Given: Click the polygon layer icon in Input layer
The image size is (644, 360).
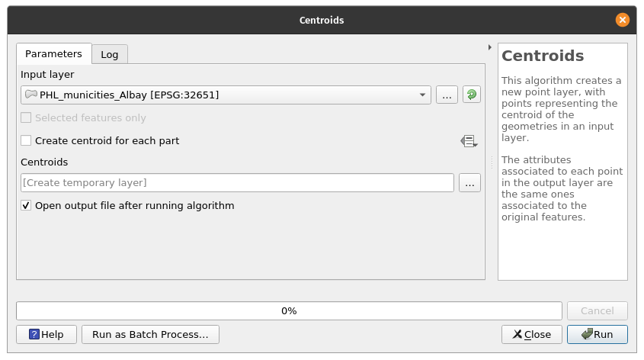Looking at the screenshot, I should pos(30,95).
